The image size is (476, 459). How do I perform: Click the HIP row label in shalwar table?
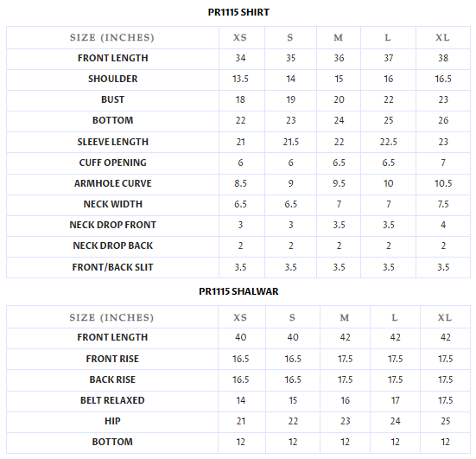point(112,421)
